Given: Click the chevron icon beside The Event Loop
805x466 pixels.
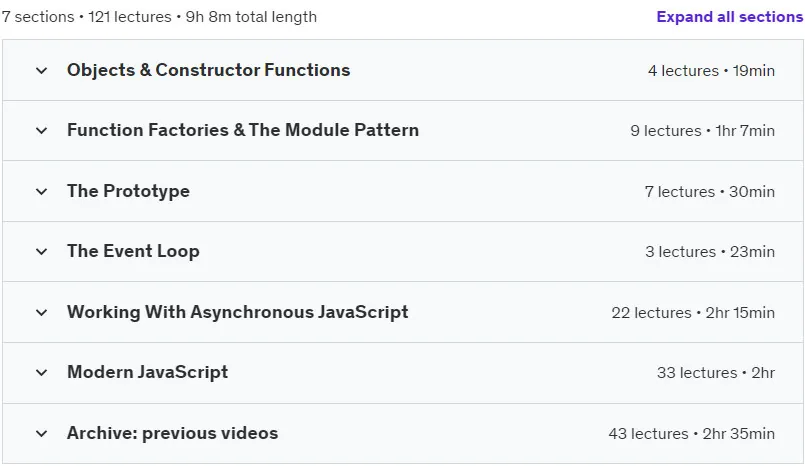Looking at the screenshot, I should pyautogui.click(x=42, y=251).
